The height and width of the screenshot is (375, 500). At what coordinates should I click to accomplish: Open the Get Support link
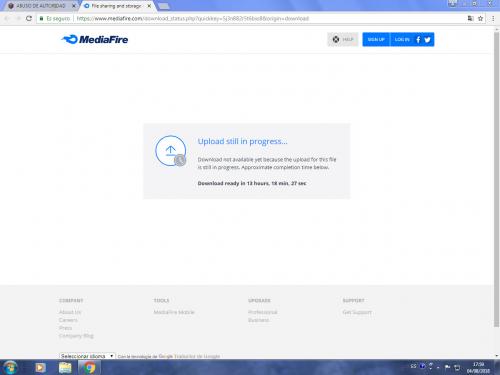(357, 312)
